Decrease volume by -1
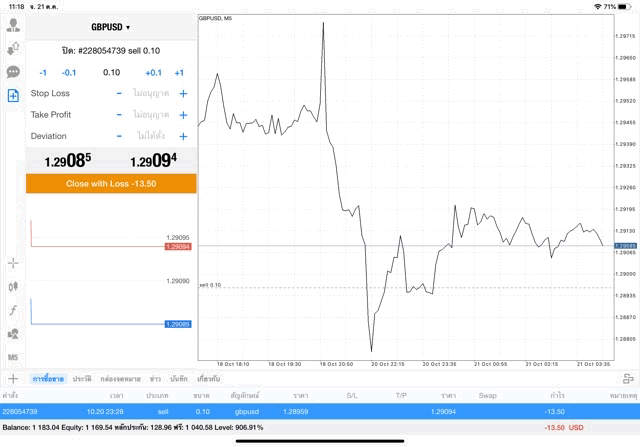The image size is (640, 447). 42,72
